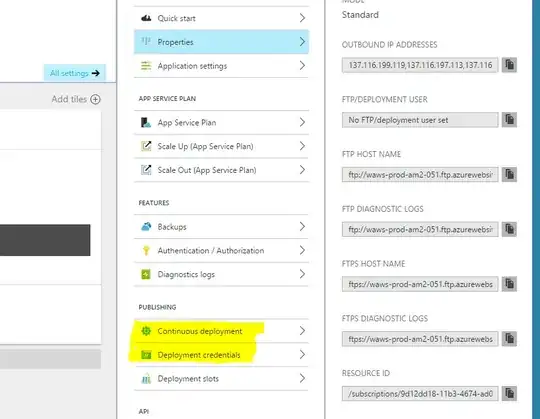This screenshot has height=419, width=540.
Task: Click the FTP diagnostic logs field
Action: (420, 229)
